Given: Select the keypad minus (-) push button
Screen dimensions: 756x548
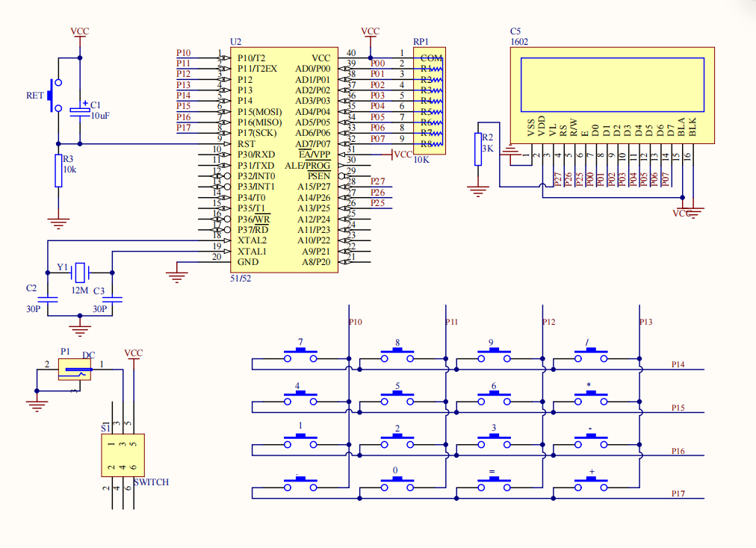Looking at the screenshot, I should [591, 441].
